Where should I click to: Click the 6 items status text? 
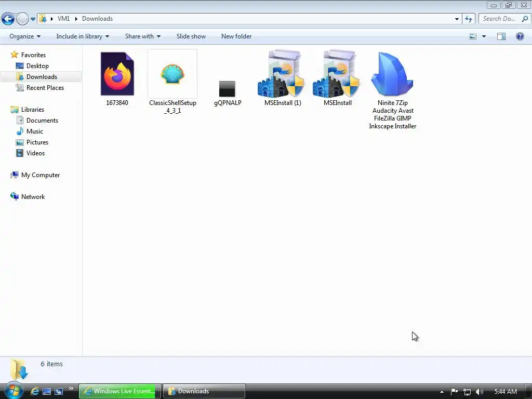click(51, 364)
